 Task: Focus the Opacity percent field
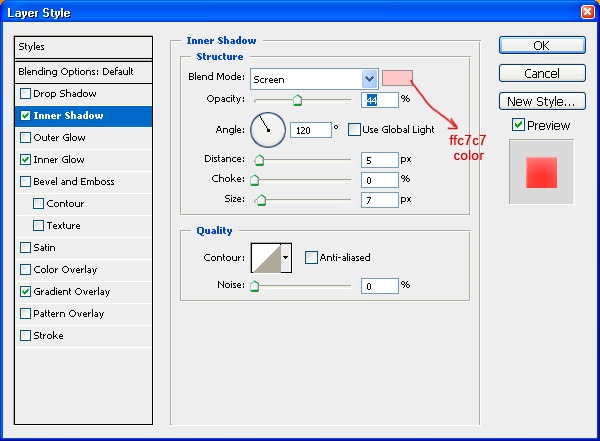click(x=380, y=100)
